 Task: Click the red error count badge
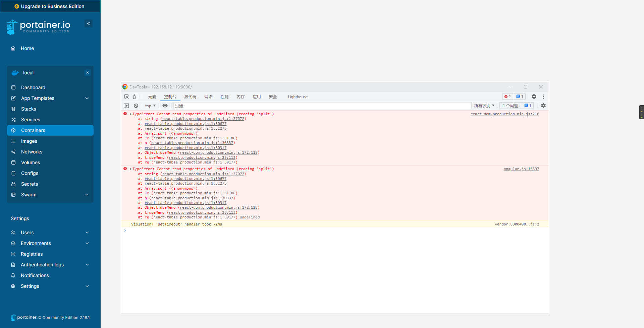[507, 96]
